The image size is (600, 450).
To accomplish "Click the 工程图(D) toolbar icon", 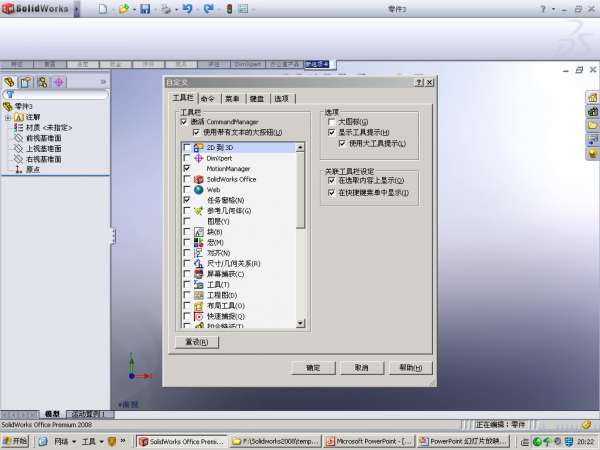I will [x=199, y=295].
